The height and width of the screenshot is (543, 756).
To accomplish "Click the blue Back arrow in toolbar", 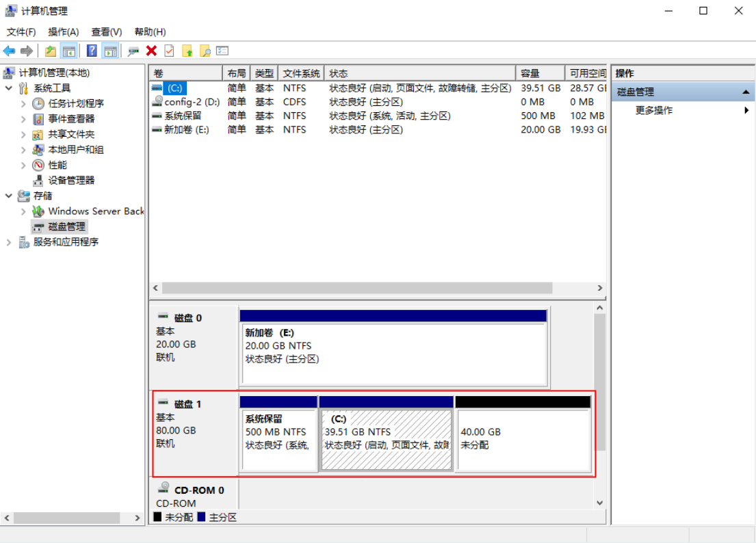I will point(10,51).
